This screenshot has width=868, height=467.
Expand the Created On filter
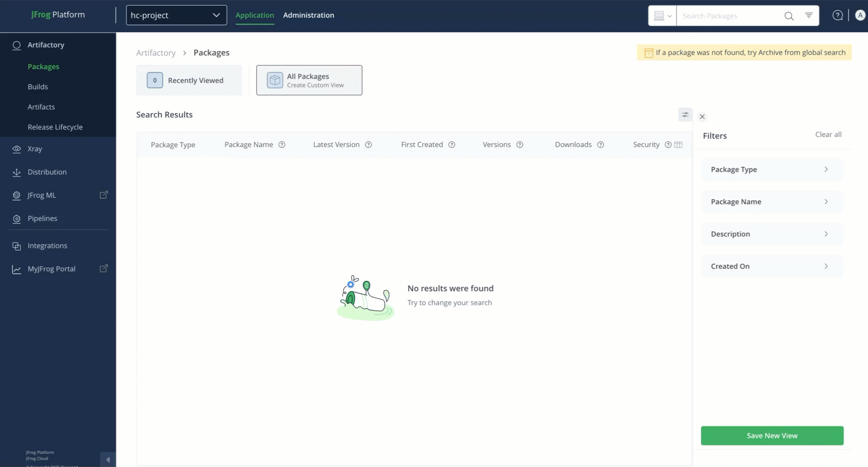(771, 266)
